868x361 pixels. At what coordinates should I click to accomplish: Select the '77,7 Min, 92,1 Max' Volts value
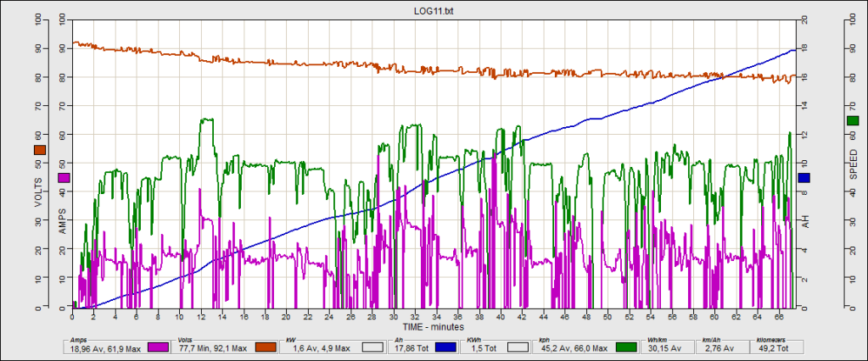(214, 348)
